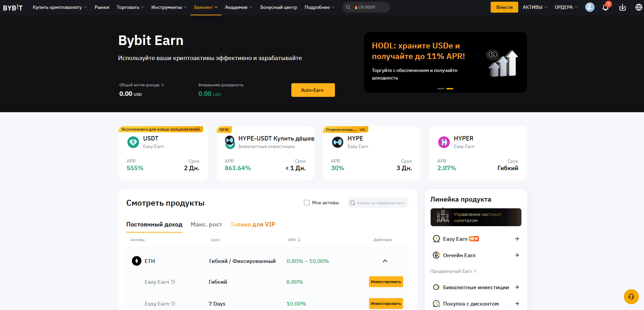Image resolution: width=644 pixels, height=310 pixels.
Task: Open the HYPE-USDT Купить дёшев card
Action: [x=265, y=153]
